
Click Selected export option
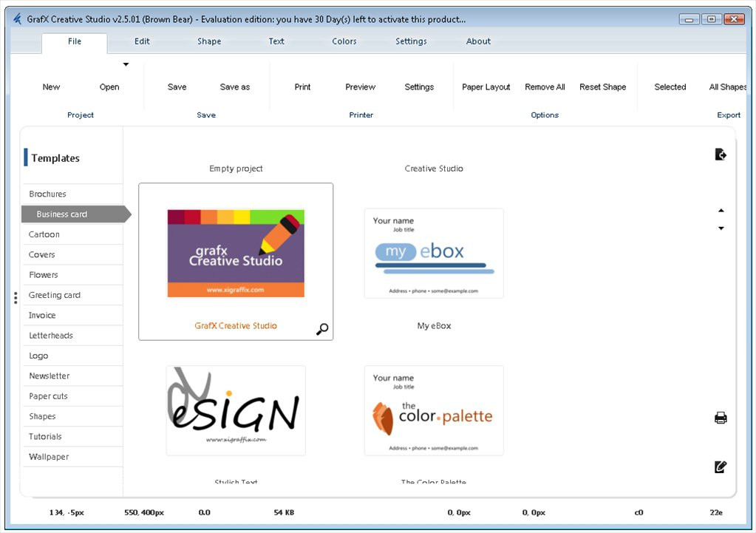(670, 86)
